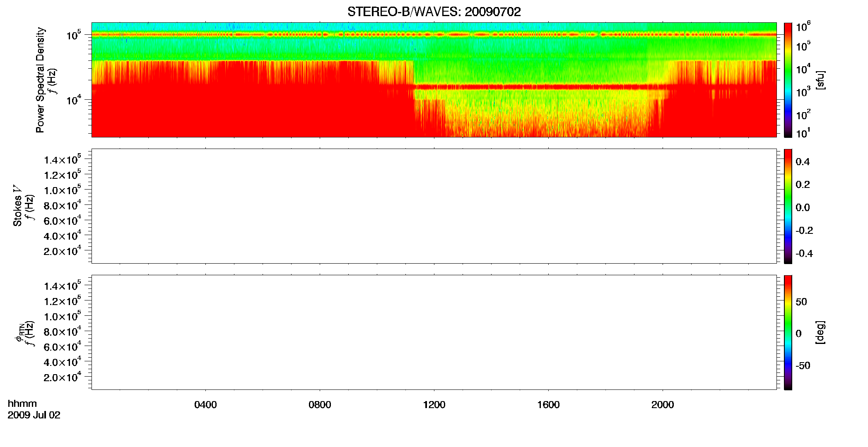Screen dimensions: 868x447
Task: Click the [deg] unit label
Action: tap(820, 332)
